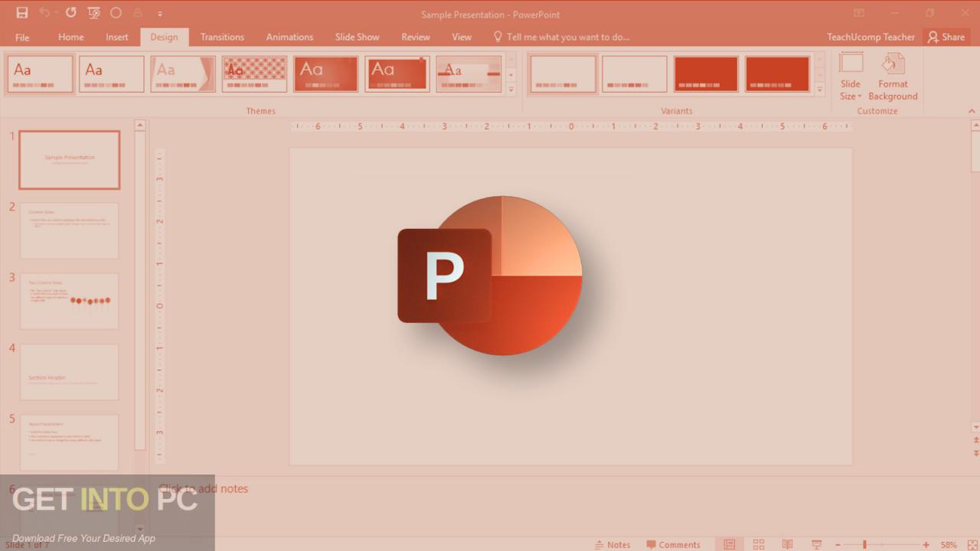Open the Slide Show tab
980x551 pixels.
(x=357, y=37)
